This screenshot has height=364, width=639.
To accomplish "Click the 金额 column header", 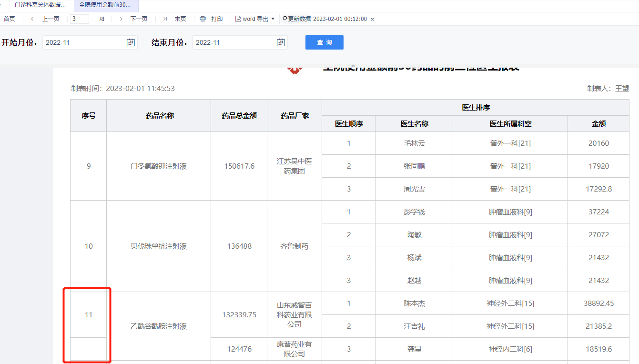I will click(598, 123).
